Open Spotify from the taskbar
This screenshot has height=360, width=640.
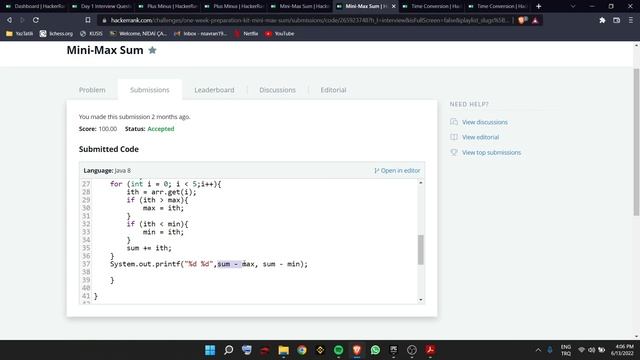point(338,350)
